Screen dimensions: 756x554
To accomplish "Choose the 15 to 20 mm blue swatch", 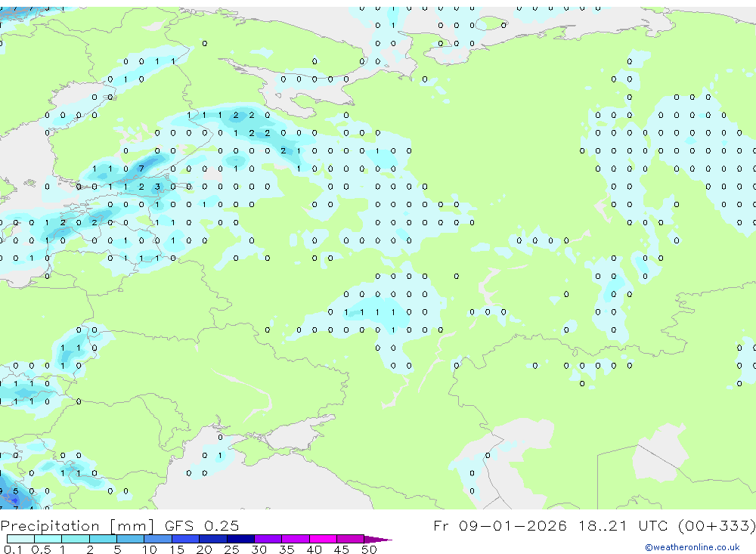I will click(186, 539).
